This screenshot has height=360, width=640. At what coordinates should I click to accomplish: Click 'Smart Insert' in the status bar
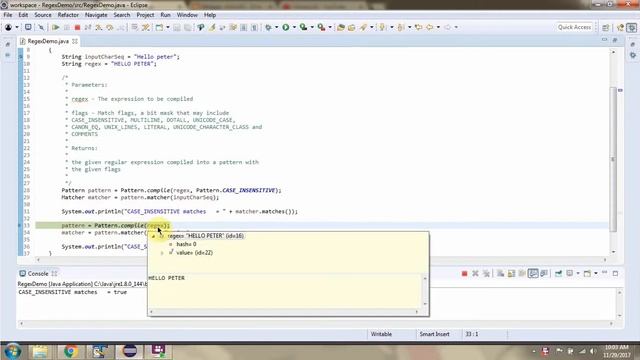tap(434, 334)
